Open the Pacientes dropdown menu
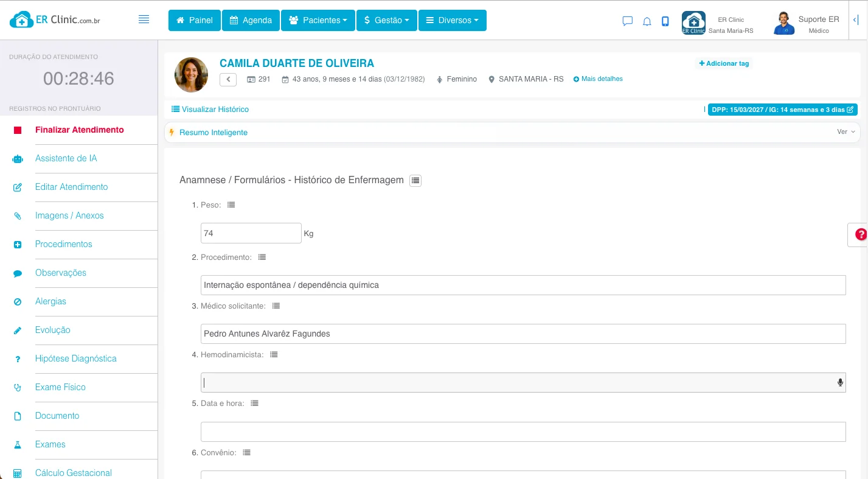The height and width of the screenshot is (479, 868). tap(318, 20)
